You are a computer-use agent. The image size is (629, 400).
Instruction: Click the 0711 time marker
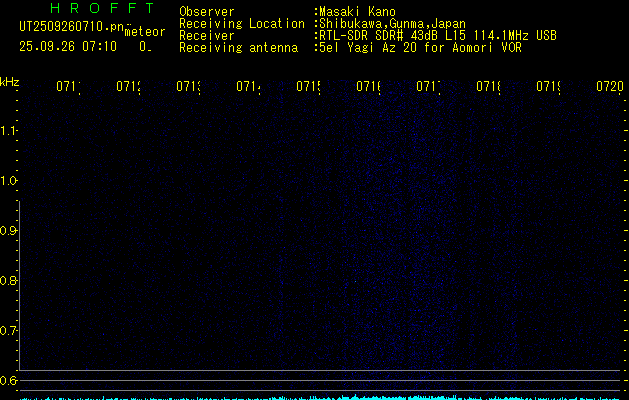click(x=68, y=87)
